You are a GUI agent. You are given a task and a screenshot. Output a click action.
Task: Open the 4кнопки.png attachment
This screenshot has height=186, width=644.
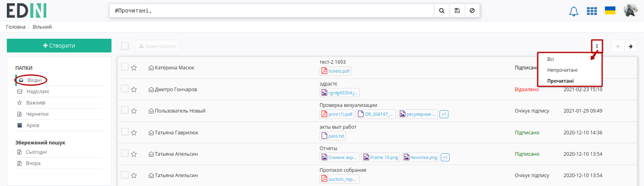pos(421,157)
